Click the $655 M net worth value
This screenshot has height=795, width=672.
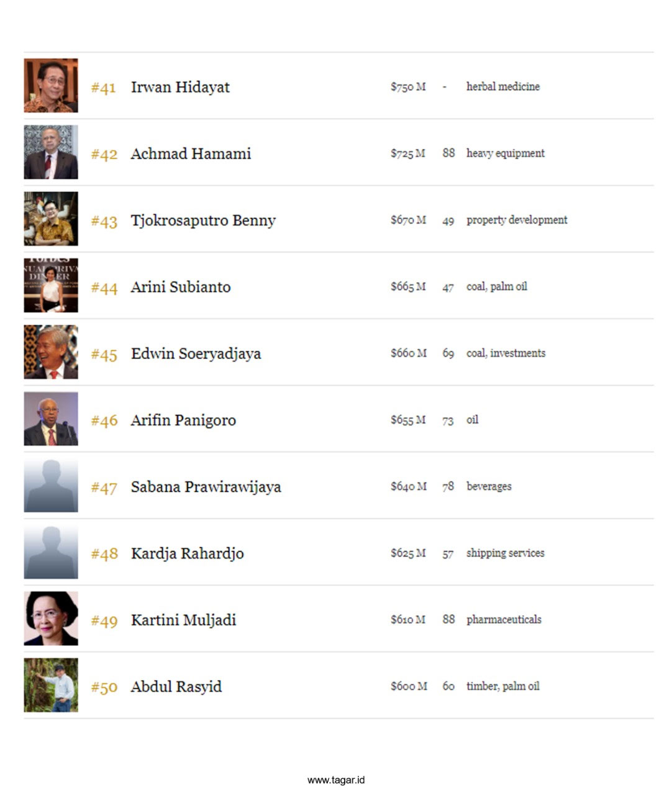[408, 420]
